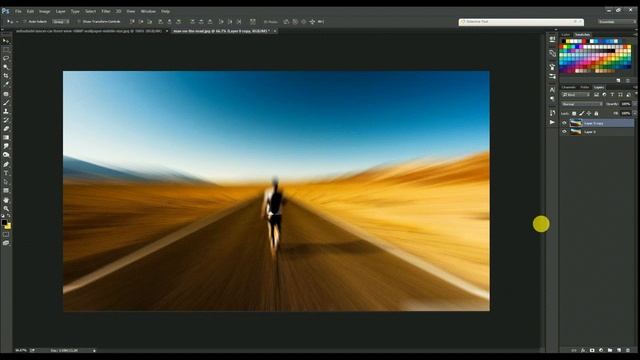The height and width of the screenshot is (360, 640).
Task: Open the Window menu
Action: pos(148,11)
